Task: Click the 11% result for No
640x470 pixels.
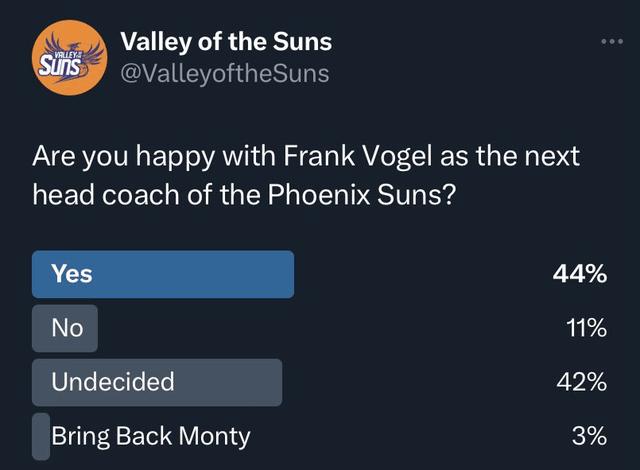Action: [x=587, y=328]
